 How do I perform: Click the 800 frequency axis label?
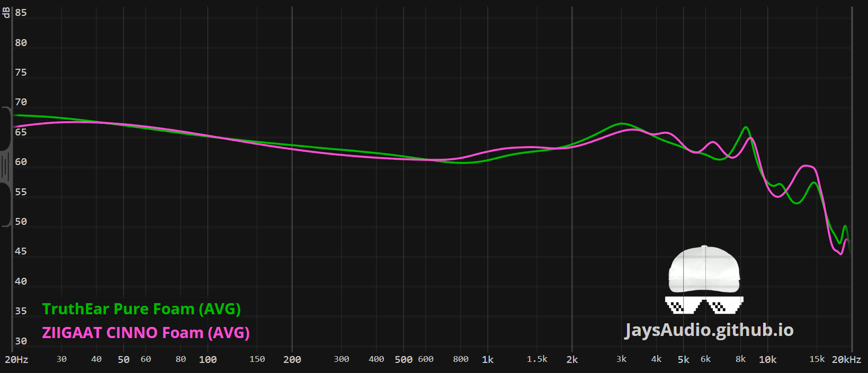[x=461, y=359]
